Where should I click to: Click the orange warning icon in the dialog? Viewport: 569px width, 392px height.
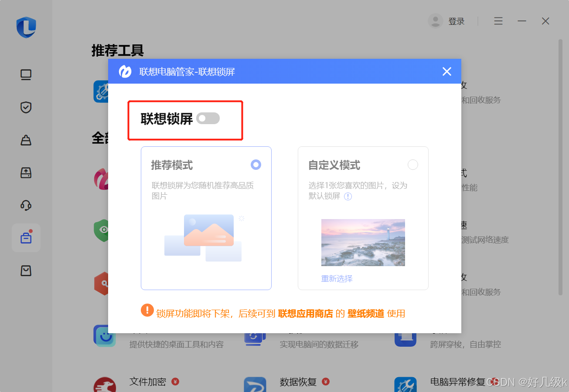(147, 310)
